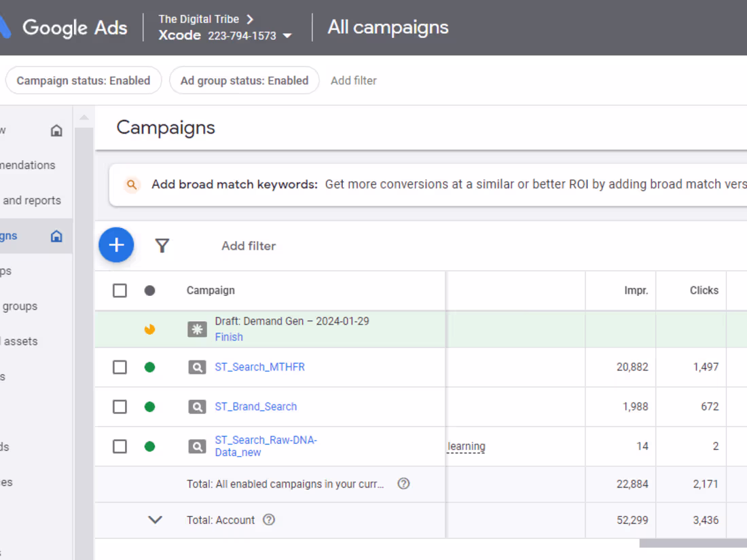Click help icon beside Total: All enabled campaigns
This screenshot has width=747, height=560.
point(403,484)
